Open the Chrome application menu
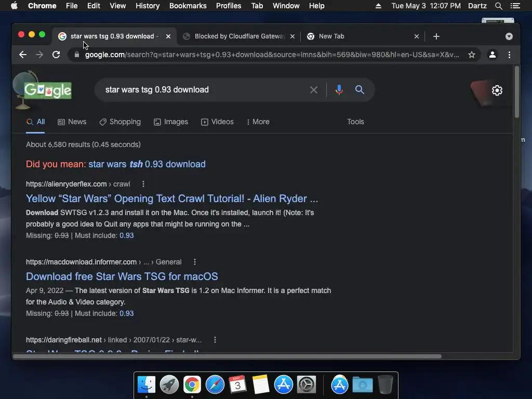Viewport: 532px width, 399px height. [42, 6]
